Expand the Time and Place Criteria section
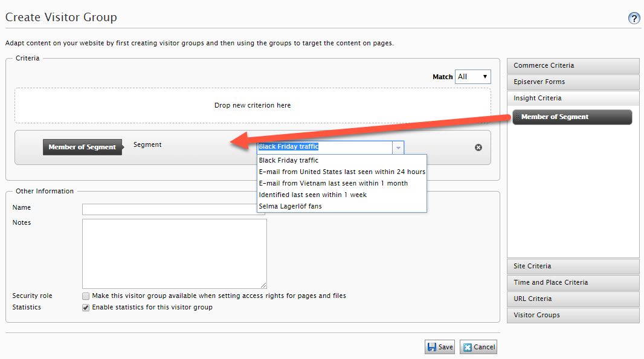The width and height of the screenshot is (644, 359). coord(572,282)
